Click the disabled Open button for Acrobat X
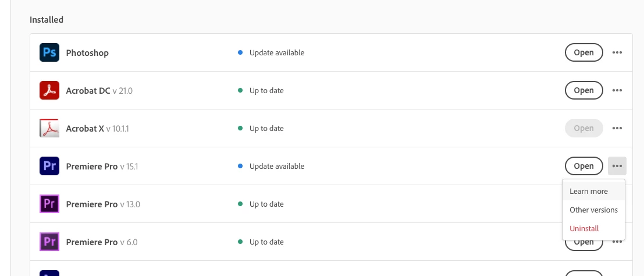 coord(583,128)
